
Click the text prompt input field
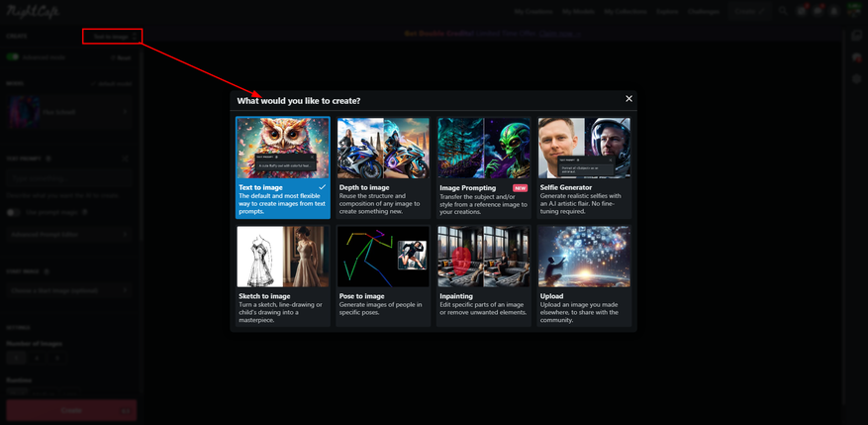coord(69,179)
